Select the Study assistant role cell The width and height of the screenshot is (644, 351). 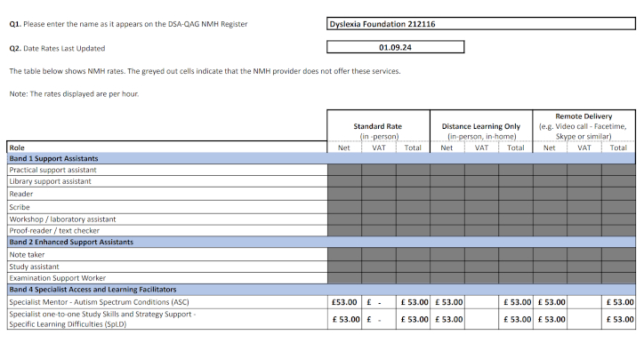tap(167, 267)
